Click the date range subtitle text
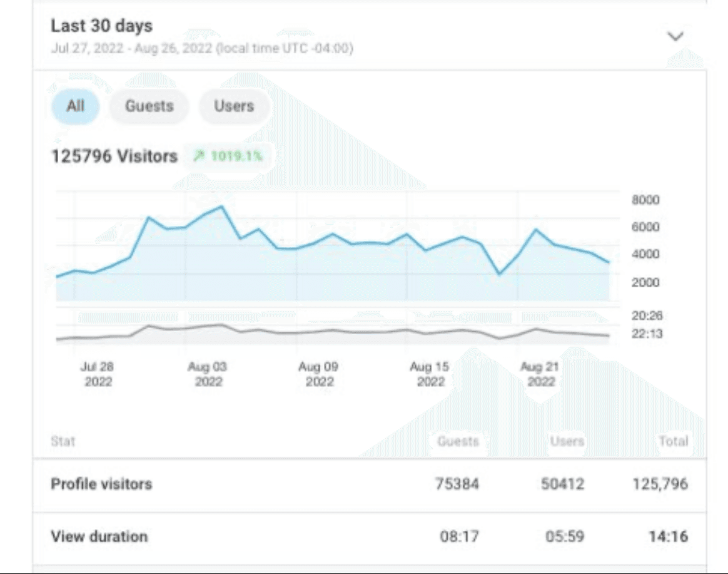The height and width of the screenshot is (574, 728). [x=201, y=49]
